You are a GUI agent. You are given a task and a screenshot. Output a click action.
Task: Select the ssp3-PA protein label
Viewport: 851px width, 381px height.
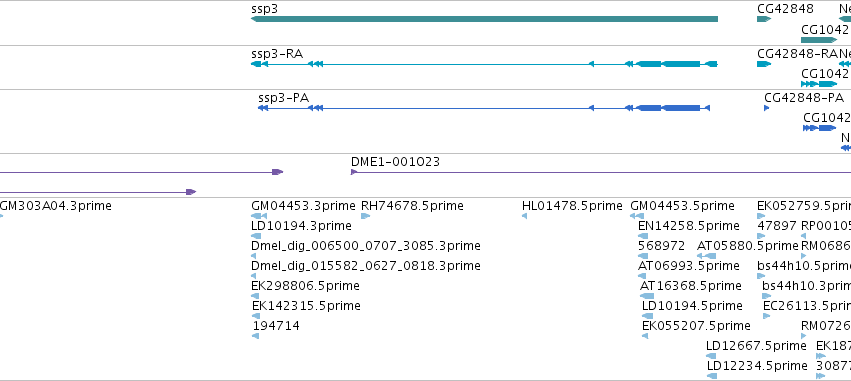click(x=283, y=98)
